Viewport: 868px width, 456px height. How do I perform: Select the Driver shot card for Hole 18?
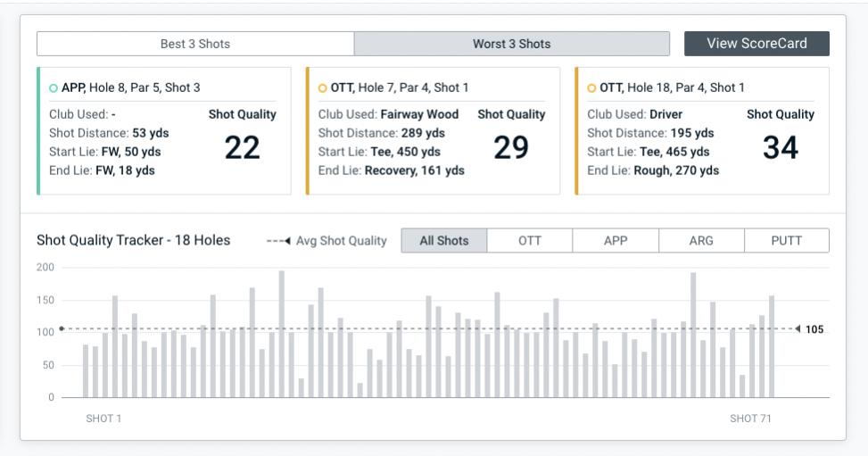click(702, 130)
